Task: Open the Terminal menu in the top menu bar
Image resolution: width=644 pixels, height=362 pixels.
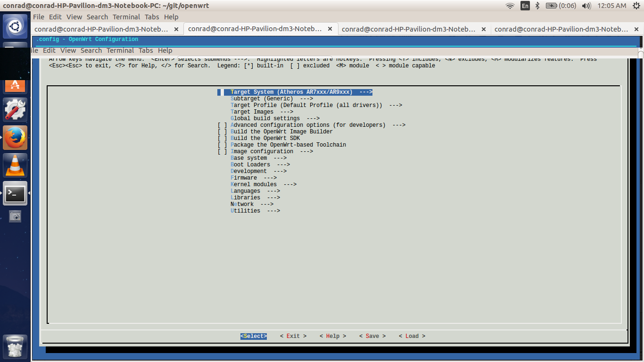Action: pos(126,17)
